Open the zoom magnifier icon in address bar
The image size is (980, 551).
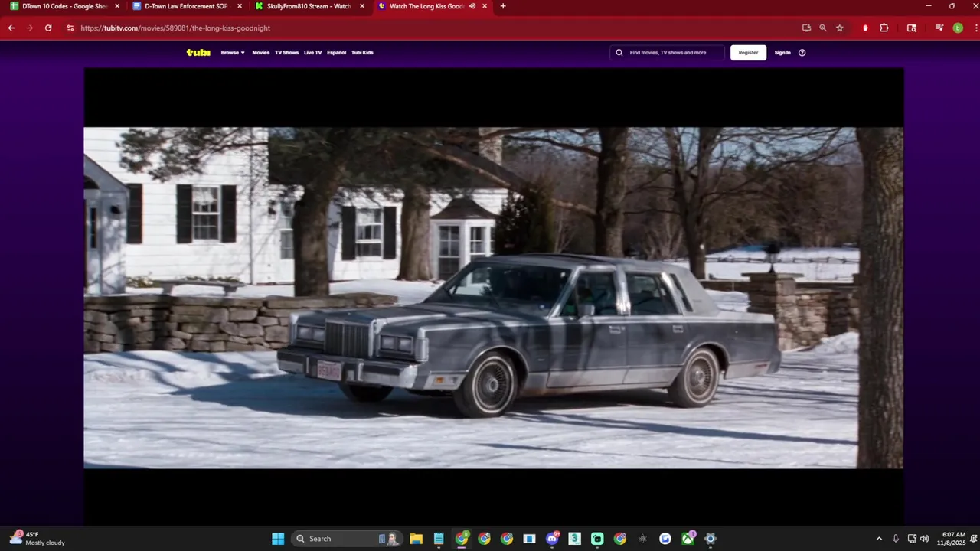tap(823, 28)
